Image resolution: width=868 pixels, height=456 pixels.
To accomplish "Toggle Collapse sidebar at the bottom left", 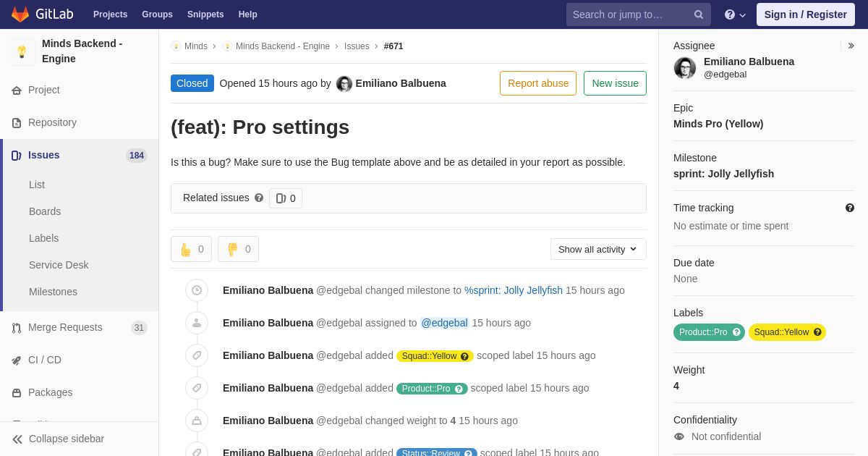I will click(58, 439).
